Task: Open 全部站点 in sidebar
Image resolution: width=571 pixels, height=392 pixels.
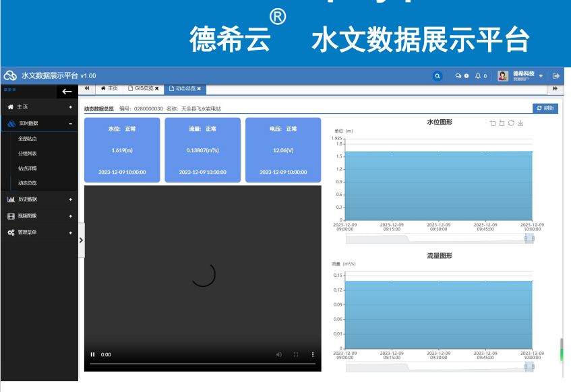Action: coord(28,139)
